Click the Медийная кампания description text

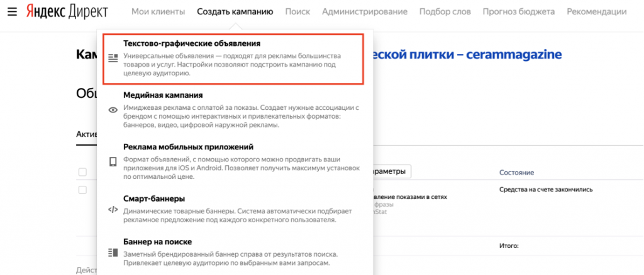(241, 117)
